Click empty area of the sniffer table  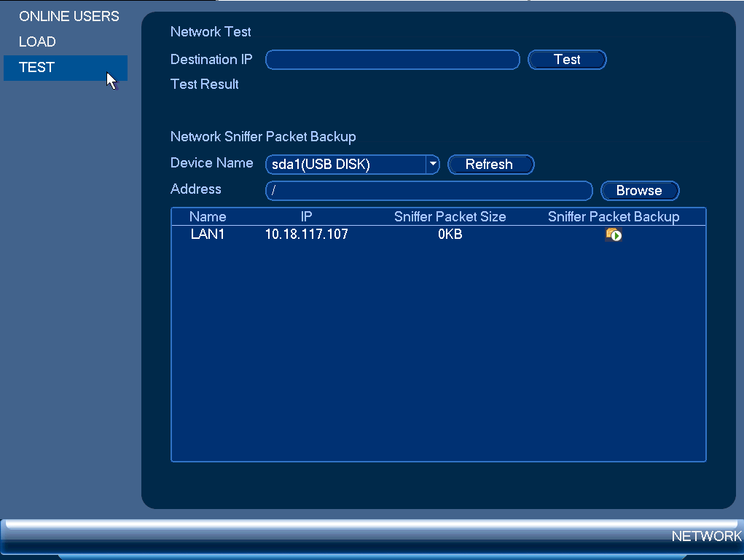[x=439, y=351]
